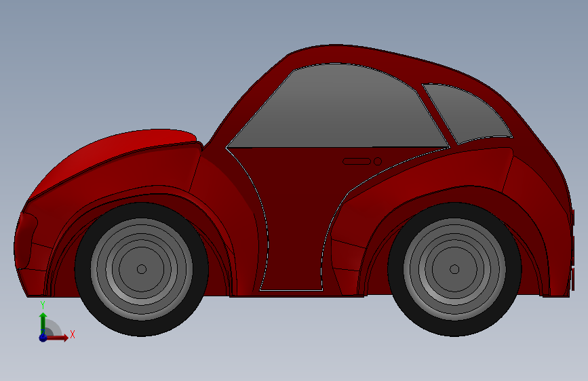Click the green Y axis arrow
This screenshot has width=588, height=381.
tap(43, 323)
